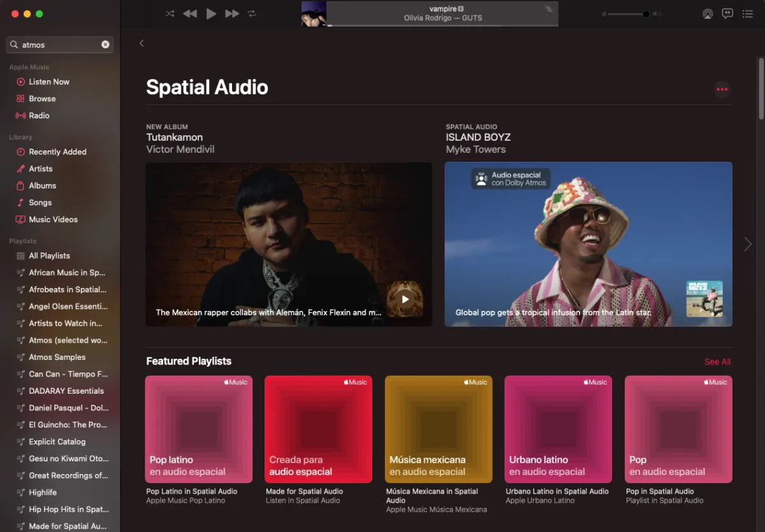Toggle shuffle playback
765x532 pixels.
[170, 13]
